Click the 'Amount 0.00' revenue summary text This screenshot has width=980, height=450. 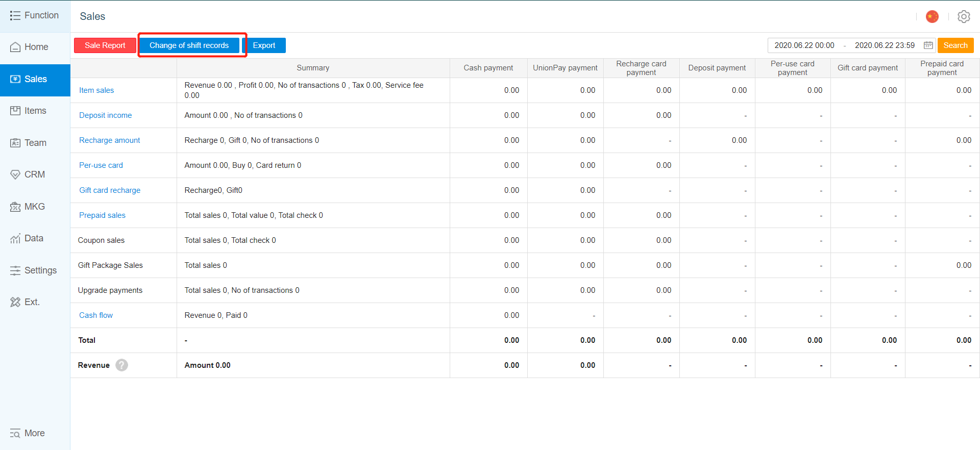[207, 365]
